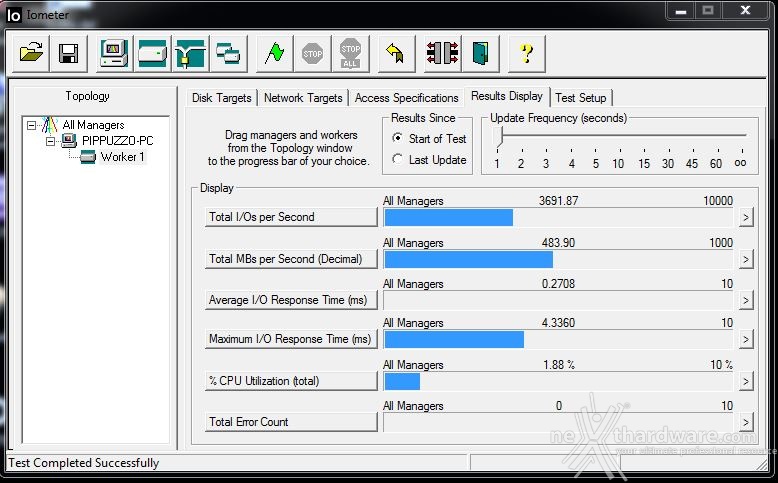Click the Update Frequency slider thumb
778x483 pixels.
click(x=498, y=137)
